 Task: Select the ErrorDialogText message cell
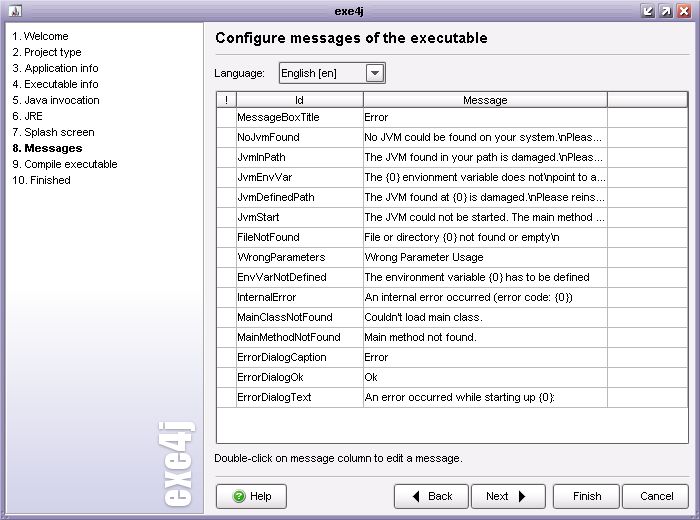click(485, 397)
